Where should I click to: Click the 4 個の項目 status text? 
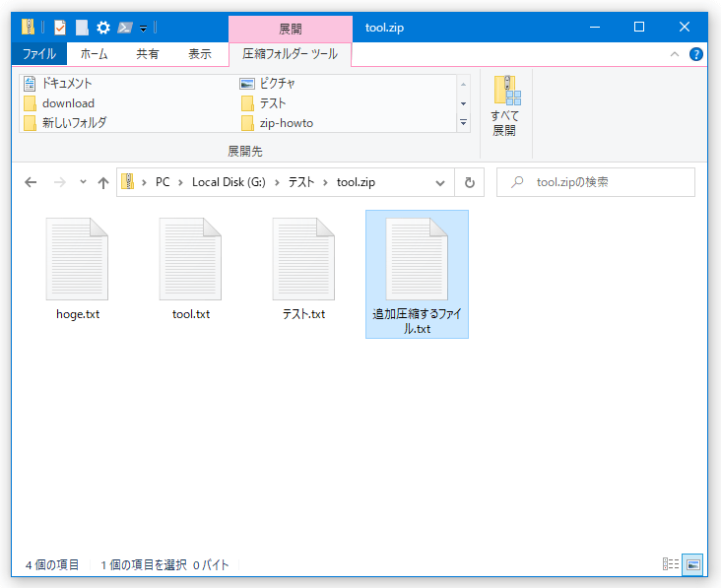(52, 564)
